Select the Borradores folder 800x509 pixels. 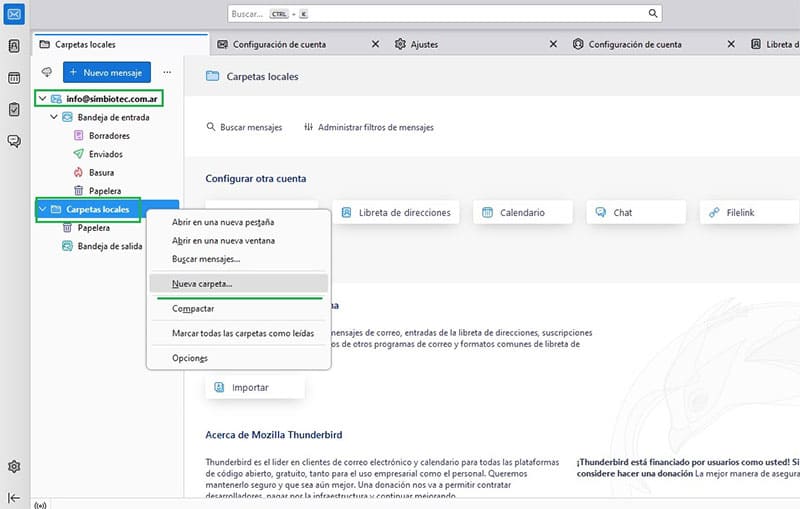coord(109,136)
